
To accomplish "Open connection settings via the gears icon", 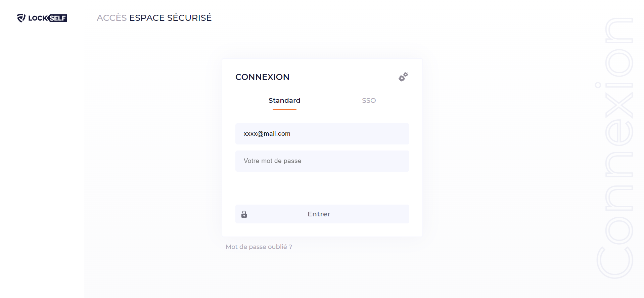I will (403, 77).
